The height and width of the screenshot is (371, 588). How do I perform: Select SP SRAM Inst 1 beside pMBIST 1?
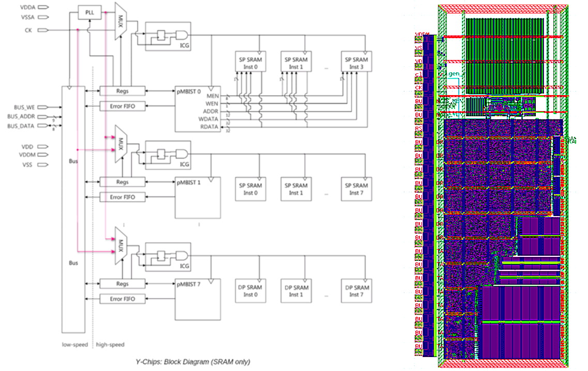coord(296,189)
